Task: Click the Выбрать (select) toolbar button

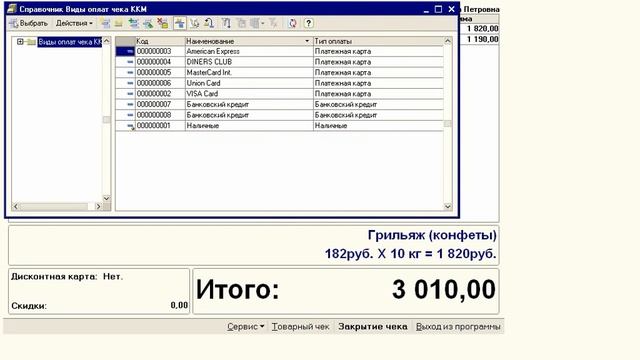Action: point(29,23)
